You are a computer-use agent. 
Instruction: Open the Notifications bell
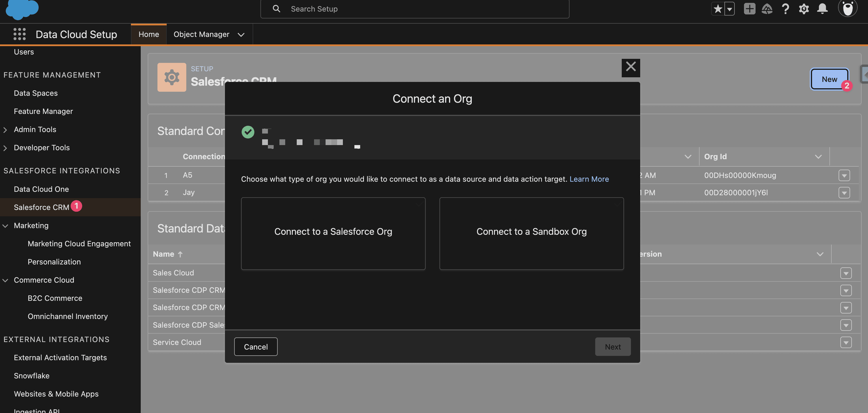click(x=822, y=9)
